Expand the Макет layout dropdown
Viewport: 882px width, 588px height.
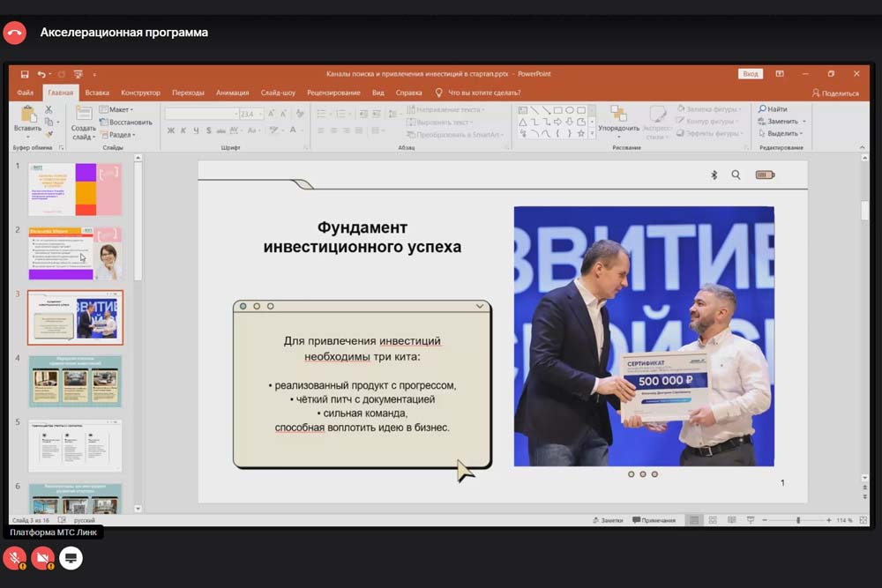[x=117, y=109]
